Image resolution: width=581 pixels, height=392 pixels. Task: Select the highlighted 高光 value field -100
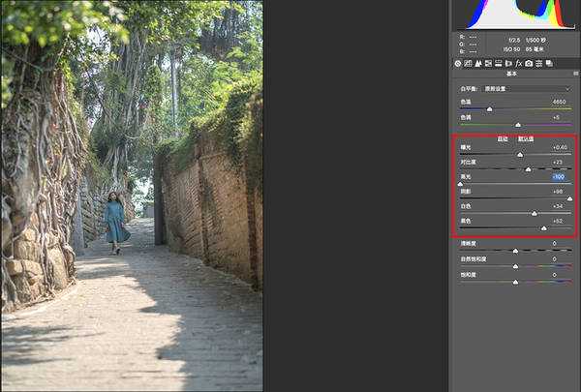[x=558, y=177]
